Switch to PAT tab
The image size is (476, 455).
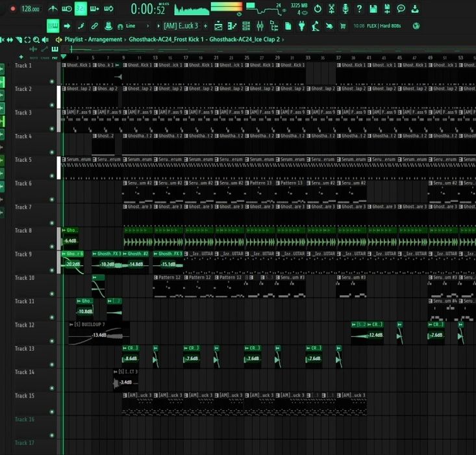pyautogui.click(x=55, y=58)
